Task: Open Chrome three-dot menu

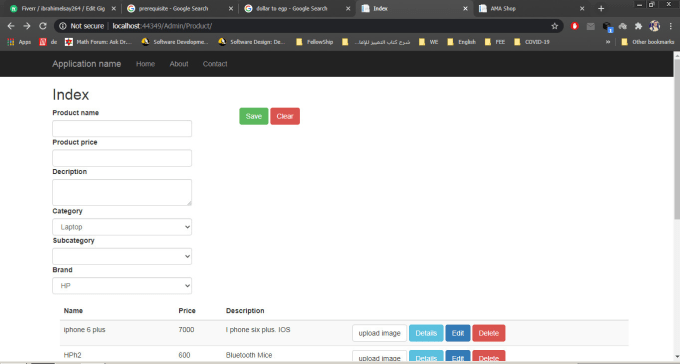Action: 670,26
